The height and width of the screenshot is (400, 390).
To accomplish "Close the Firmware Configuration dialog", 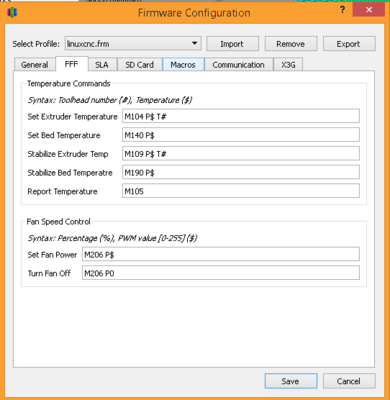I will (369, 10).
